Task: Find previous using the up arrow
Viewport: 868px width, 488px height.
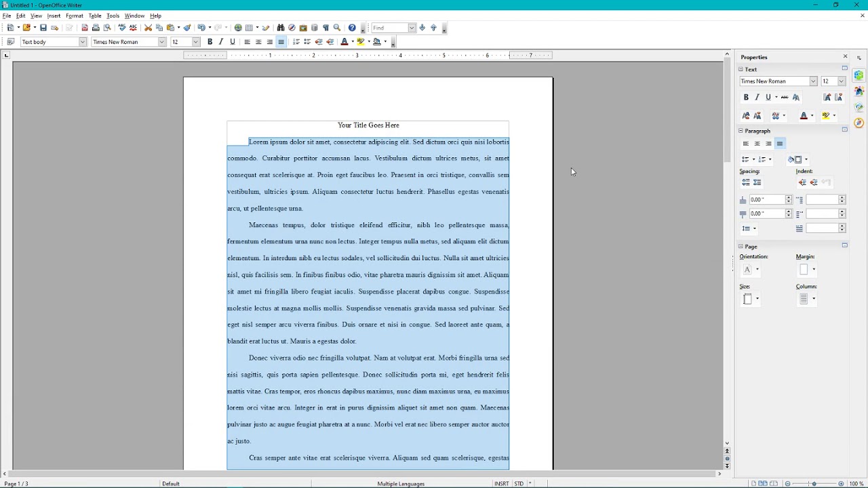Action: (434, 28)
